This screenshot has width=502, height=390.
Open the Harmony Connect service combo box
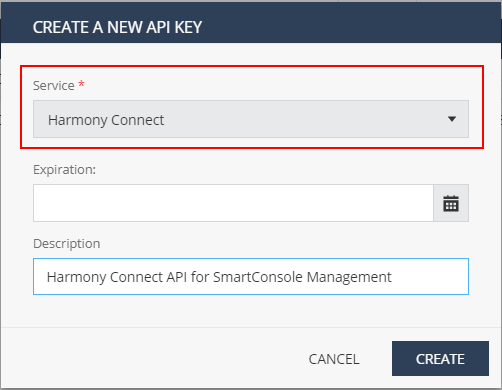pos(251,119)
